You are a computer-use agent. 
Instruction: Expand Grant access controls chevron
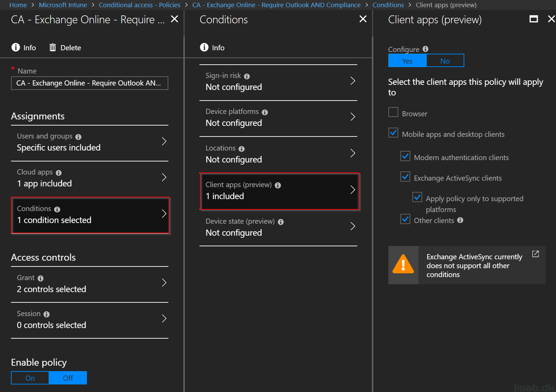[x=164, y=283]
